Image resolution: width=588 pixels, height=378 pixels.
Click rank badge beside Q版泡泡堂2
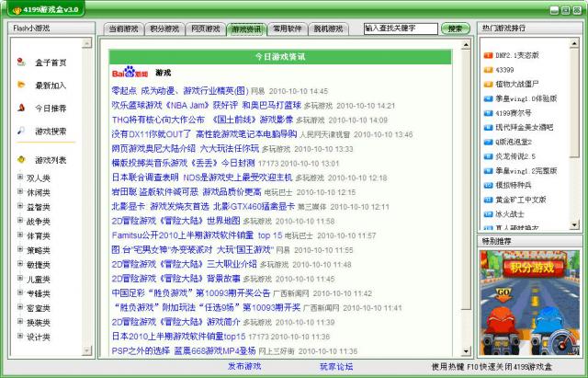[x=488, y=142]
